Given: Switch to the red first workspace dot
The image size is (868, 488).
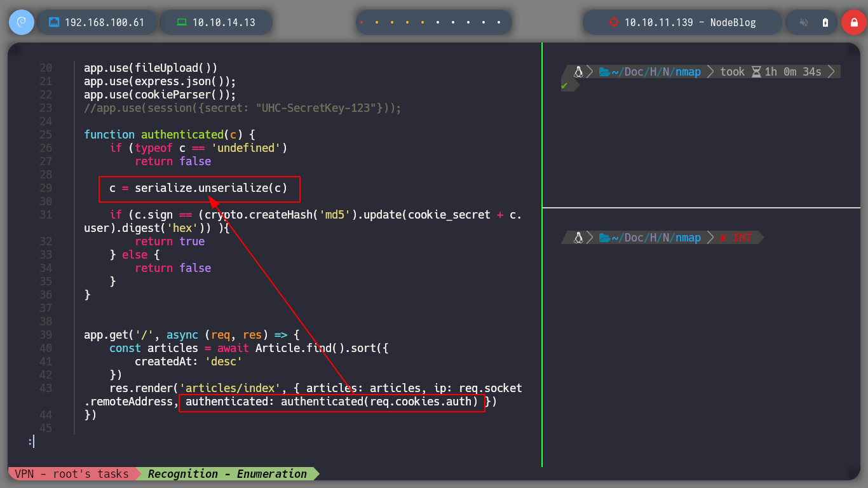Looking at the screenshot, I should (362, 22).
